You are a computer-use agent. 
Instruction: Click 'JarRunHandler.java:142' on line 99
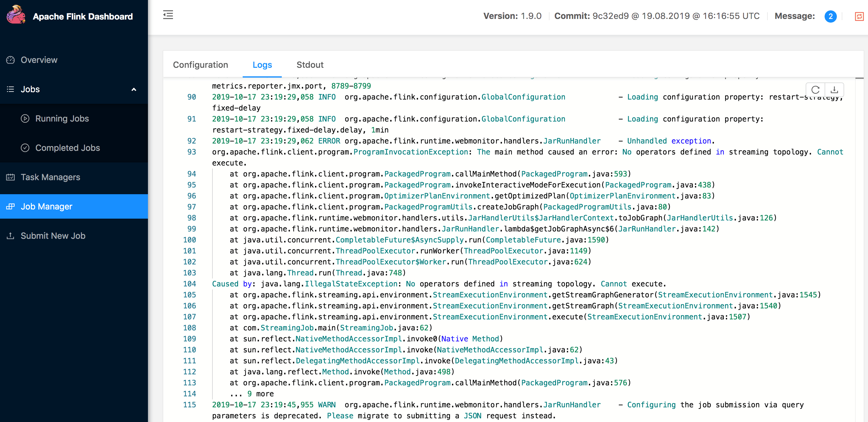667,229
